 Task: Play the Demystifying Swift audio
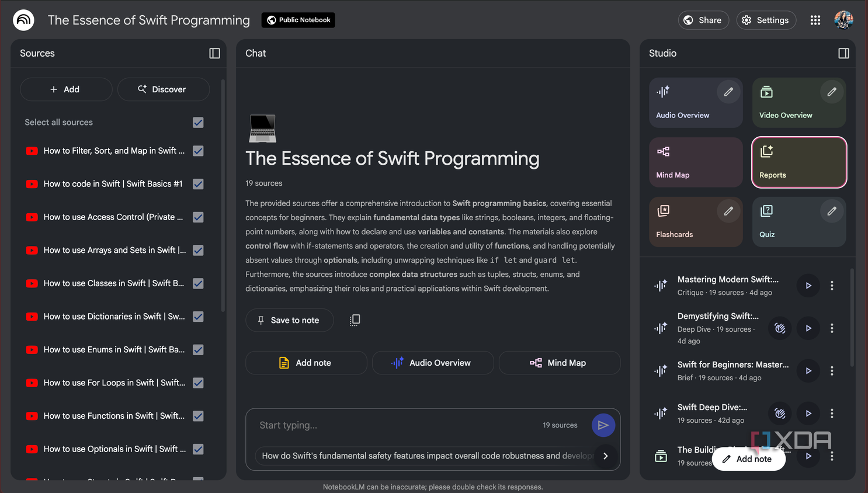click(x=808, y=328)
